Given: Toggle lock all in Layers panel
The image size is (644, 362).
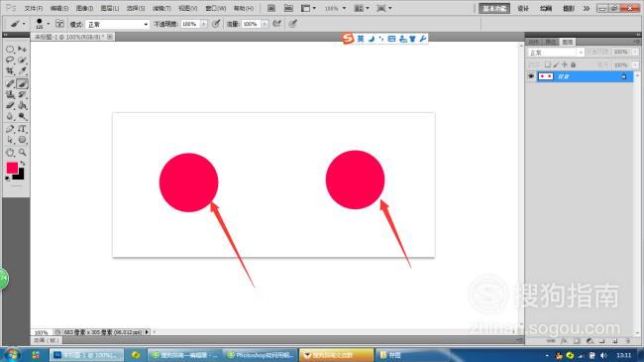Looking at the screenshot, I should click(x=573, y=64).
